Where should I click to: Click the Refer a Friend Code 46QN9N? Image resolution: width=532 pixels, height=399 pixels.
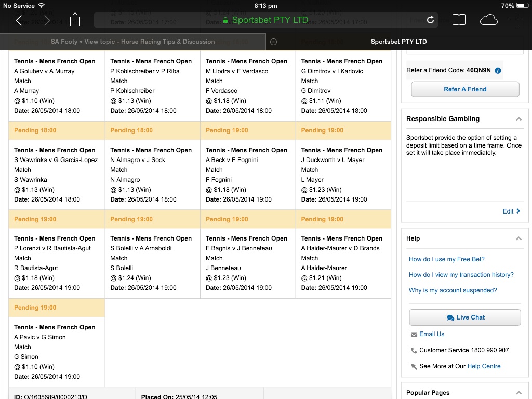[448, 70]
